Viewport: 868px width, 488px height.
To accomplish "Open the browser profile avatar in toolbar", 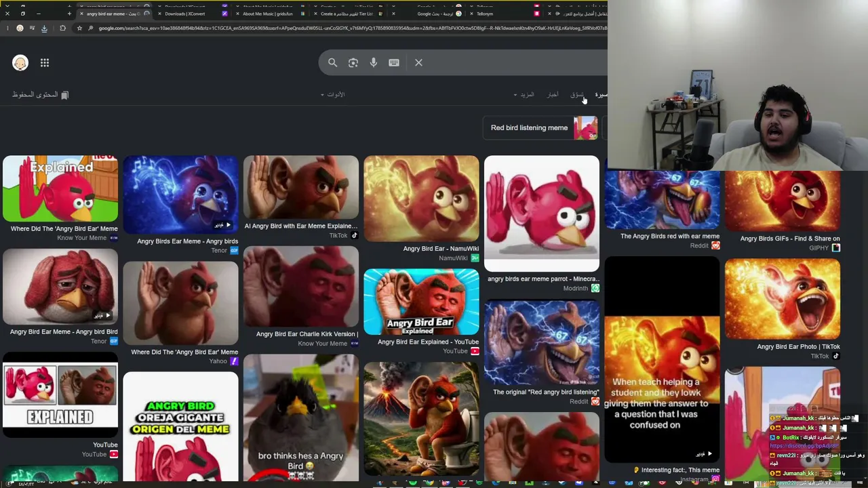I will 20,28.
